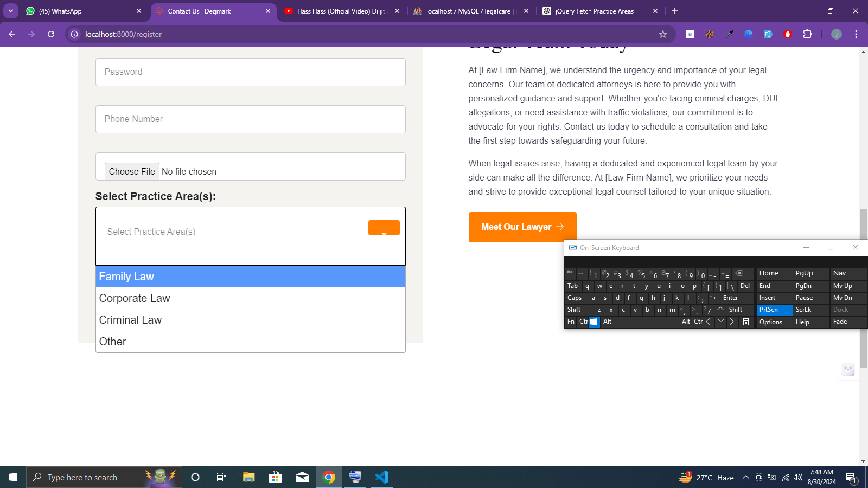Toggle ScrLk on the On-Screen Keyboard

(x=803, y=310)
